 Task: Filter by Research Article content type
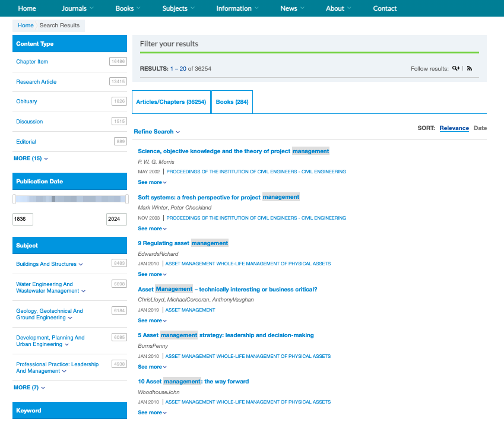36,82
